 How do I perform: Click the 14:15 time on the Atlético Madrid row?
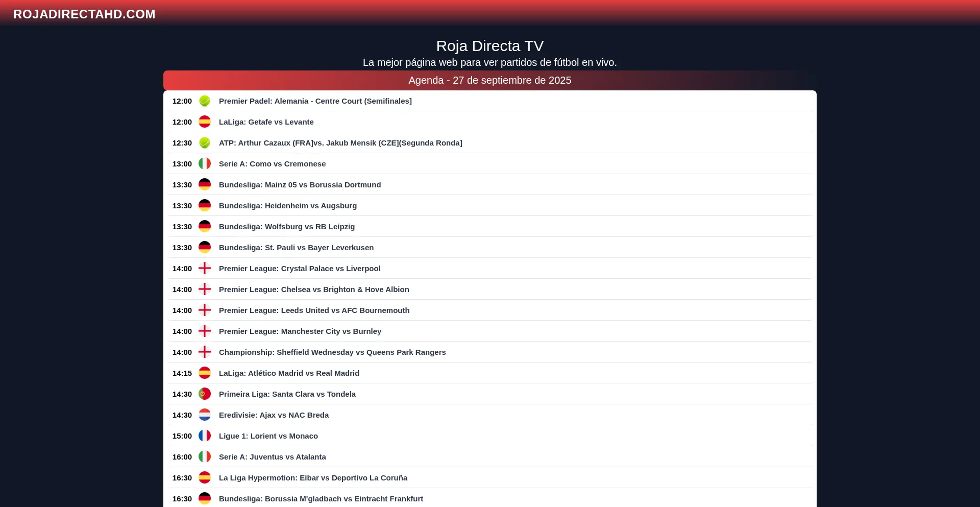(182, 373)
